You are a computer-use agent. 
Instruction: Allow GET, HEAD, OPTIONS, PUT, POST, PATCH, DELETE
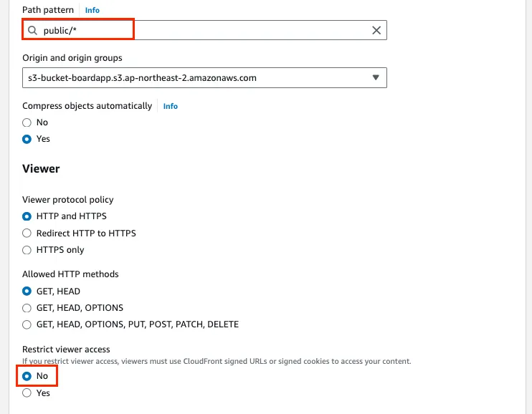tap(27, 324)
